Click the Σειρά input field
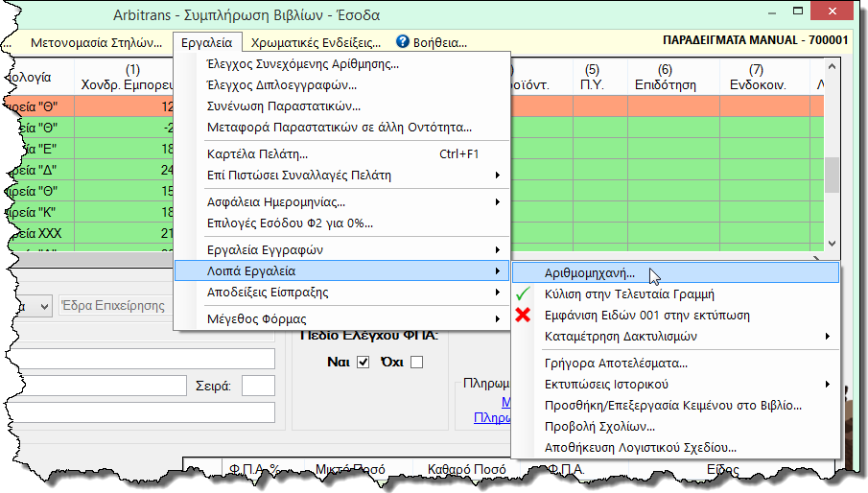 pyautogui.click(x=258, y=386)
